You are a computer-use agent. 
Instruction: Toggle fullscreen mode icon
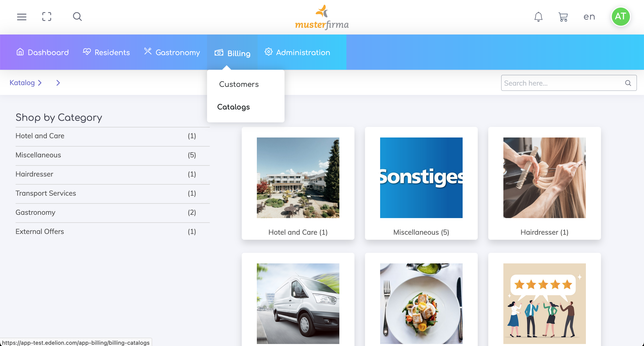coord(47,17)
